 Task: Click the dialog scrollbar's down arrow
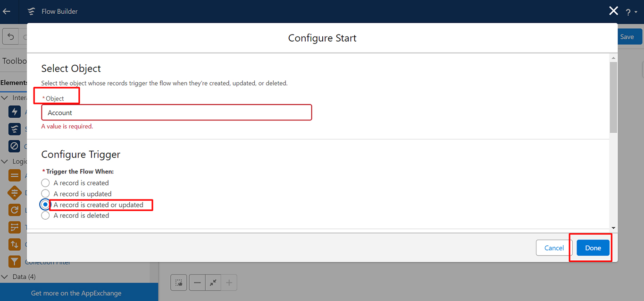(x=613, y=228)
